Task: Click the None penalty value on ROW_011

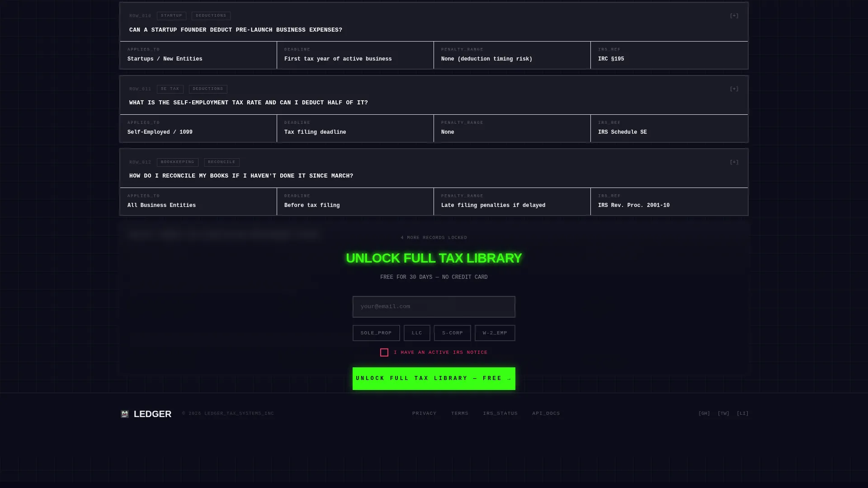Action: [448, 132]
